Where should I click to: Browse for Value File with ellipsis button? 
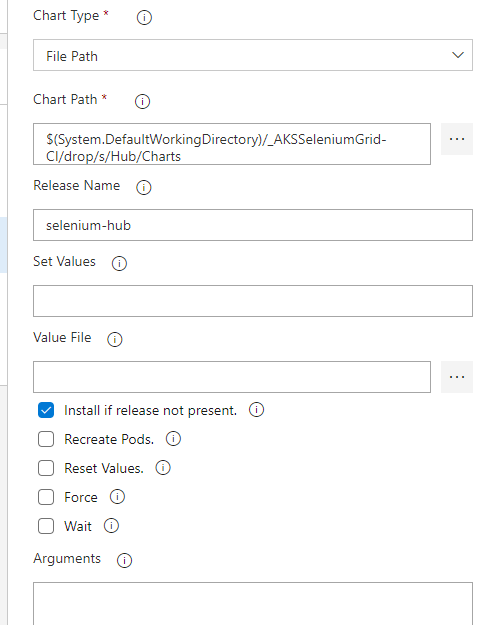457,377
